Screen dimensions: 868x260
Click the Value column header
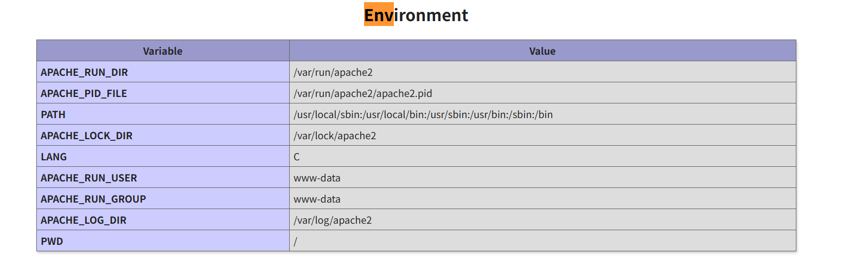(x=542, y=51)
